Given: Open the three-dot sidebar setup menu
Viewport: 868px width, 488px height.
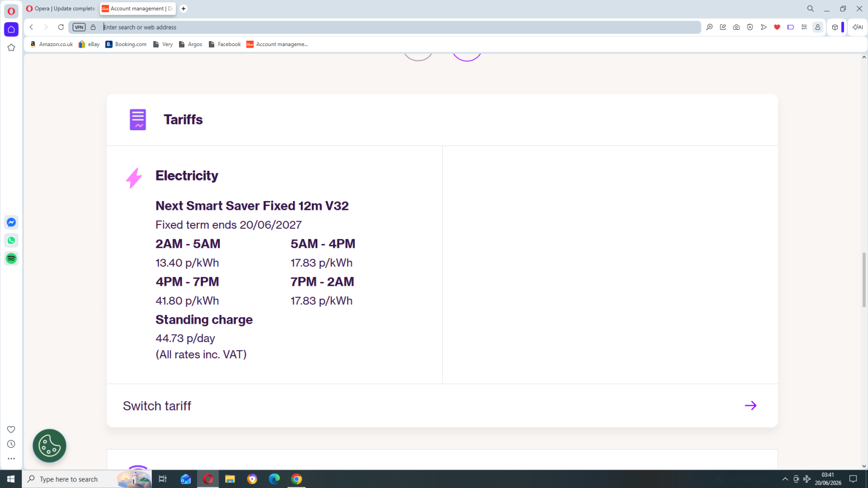Looking at the screenshot, I should (x=11, y=459).
